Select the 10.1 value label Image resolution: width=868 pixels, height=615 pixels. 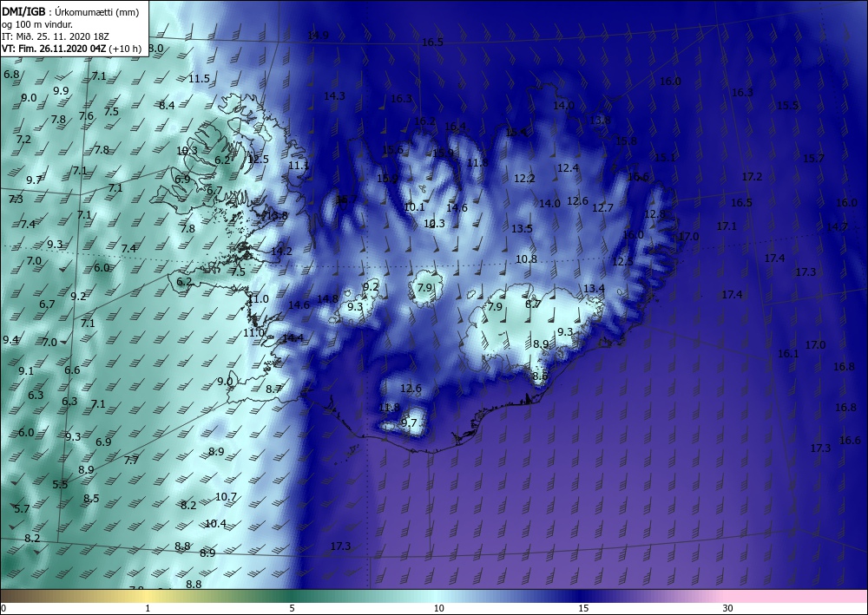(x=414, y=207)
